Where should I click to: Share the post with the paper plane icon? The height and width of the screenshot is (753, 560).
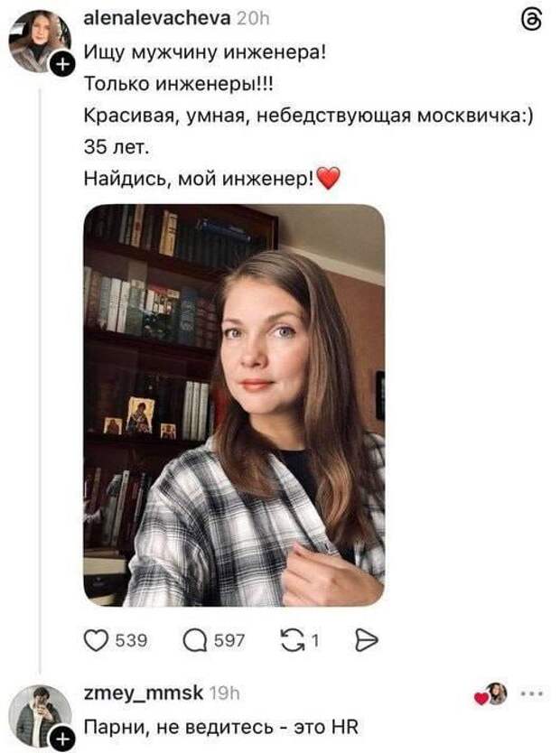367,641
